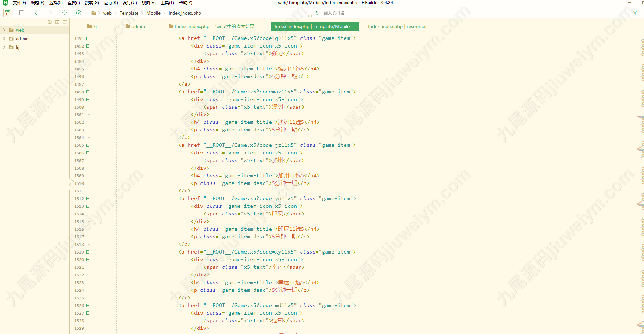Open the 运行(R) menu

click(111, 3)
